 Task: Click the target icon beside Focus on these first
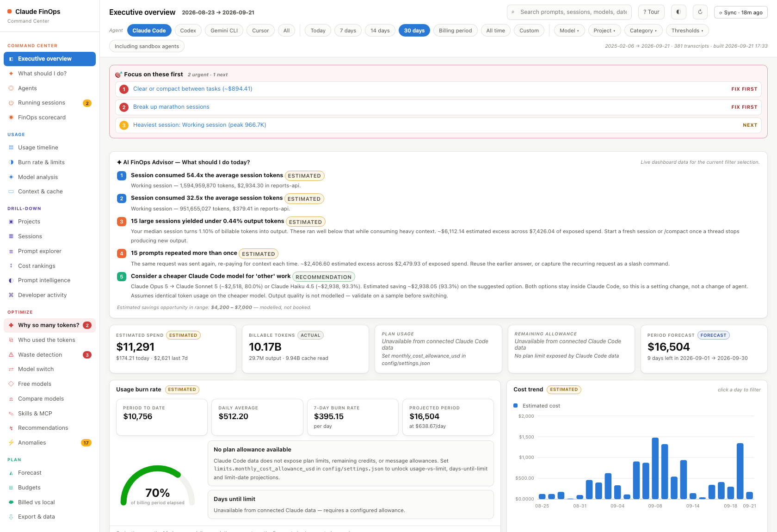119,74
